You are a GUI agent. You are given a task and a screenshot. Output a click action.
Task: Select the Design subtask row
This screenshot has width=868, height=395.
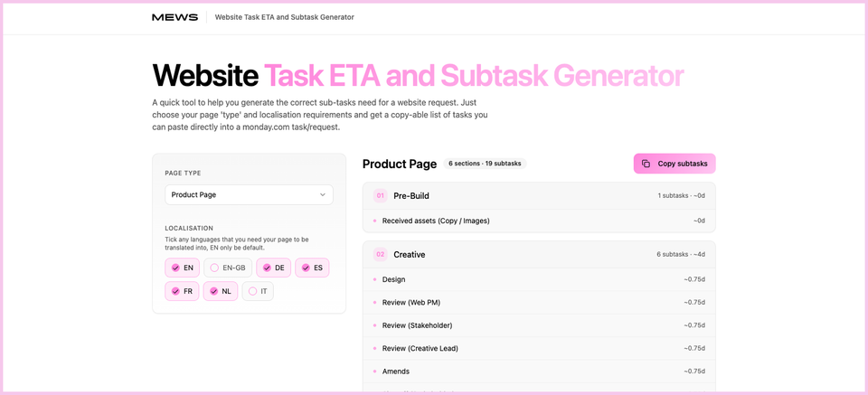click(539, 279)
